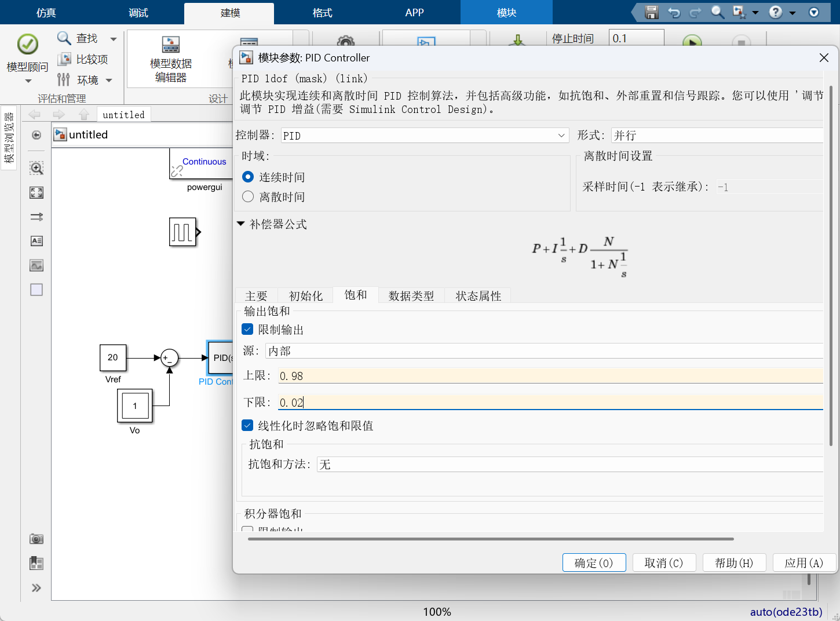Click the 停止时间 input field
This screenshot has height=621, width=840.
click(x=636, y=38)
